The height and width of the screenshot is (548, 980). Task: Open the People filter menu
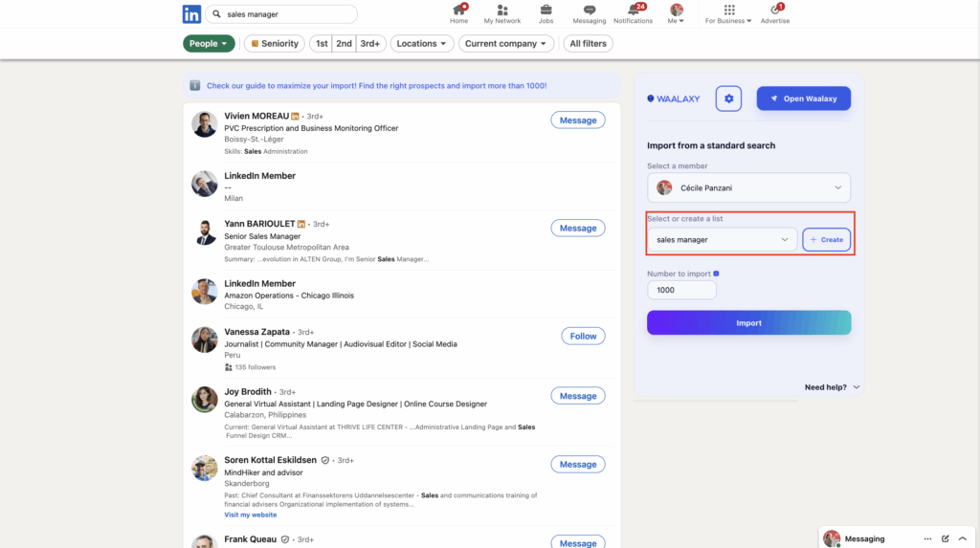point(210,44)
